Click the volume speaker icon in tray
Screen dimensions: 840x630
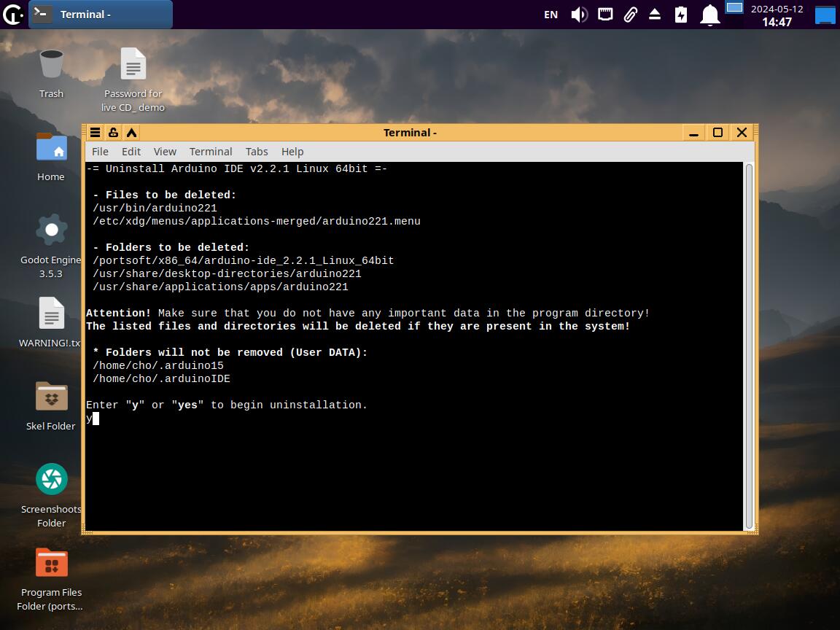tap(579, 15)
